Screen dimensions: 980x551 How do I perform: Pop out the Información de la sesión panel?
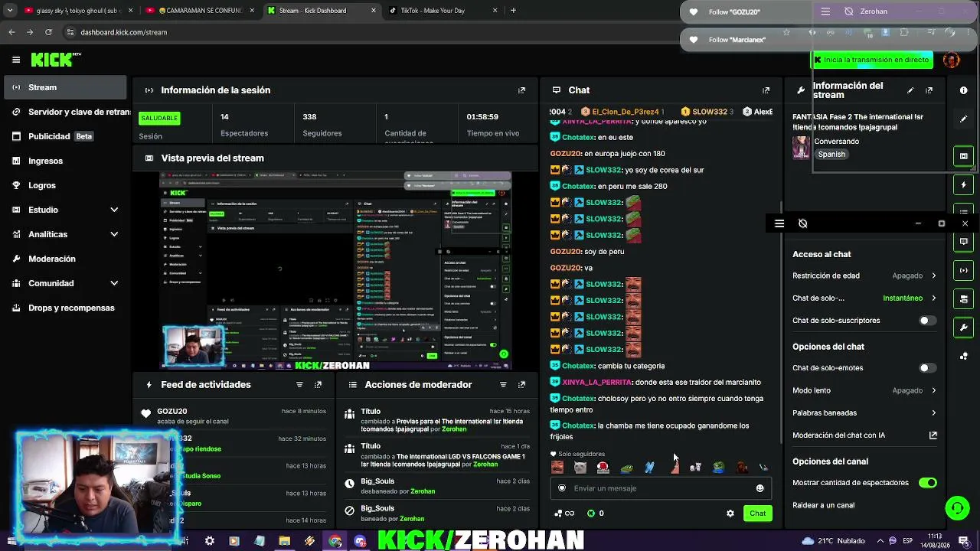point(521,90)
